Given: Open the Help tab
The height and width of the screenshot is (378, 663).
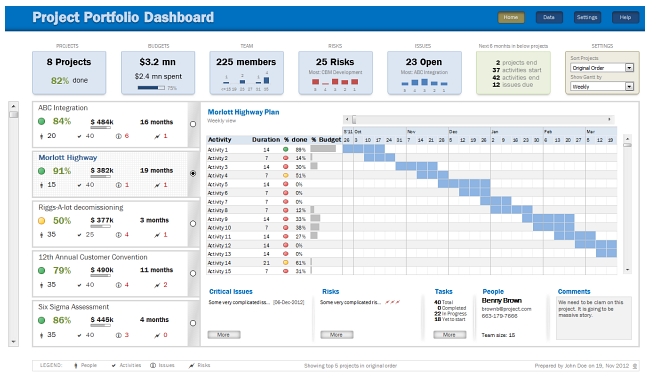Looking at the screenshot, I should click(x=625, y=17).
